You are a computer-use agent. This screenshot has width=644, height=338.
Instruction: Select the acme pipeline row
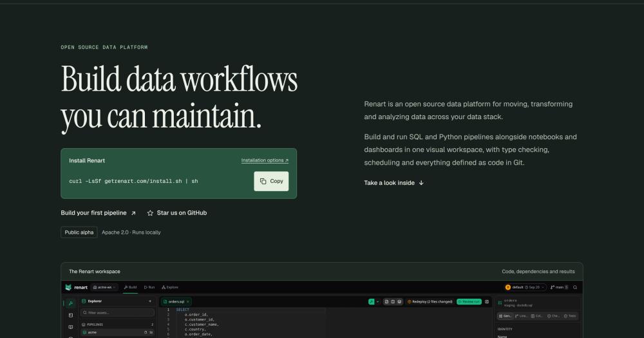(117, 332)
